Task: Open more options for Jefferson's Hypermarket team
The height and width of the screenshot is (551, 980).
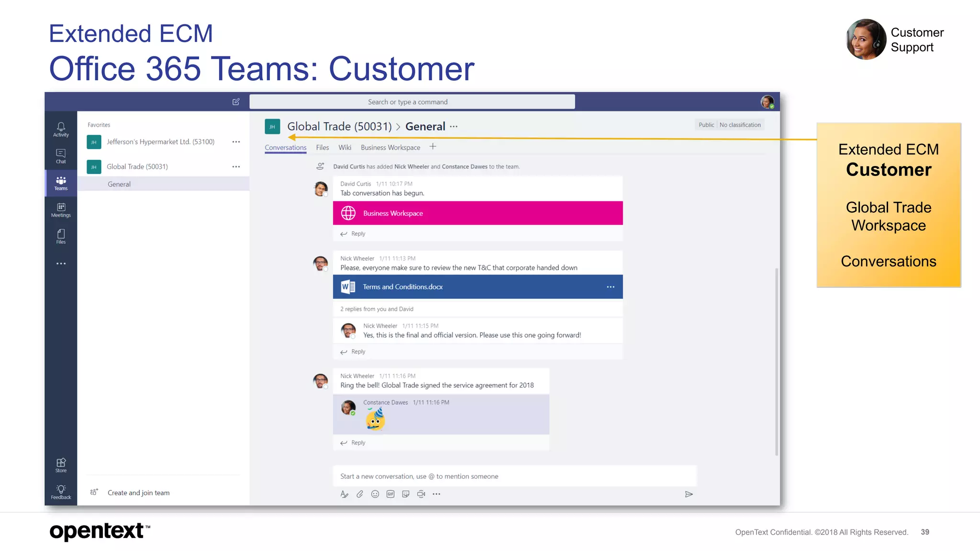Action: (236, 142)
